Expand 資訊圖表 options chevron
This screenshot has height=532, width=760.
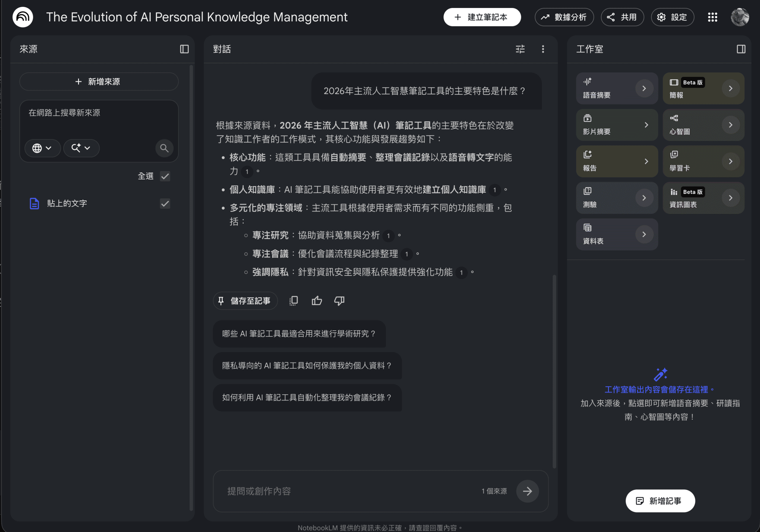coord(730,198)
